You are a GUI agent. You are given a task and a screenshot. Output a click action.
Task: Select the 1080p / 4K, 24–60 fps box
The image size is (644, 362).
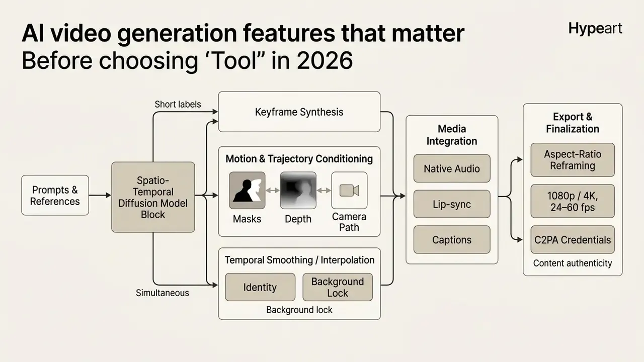[573, 201]
